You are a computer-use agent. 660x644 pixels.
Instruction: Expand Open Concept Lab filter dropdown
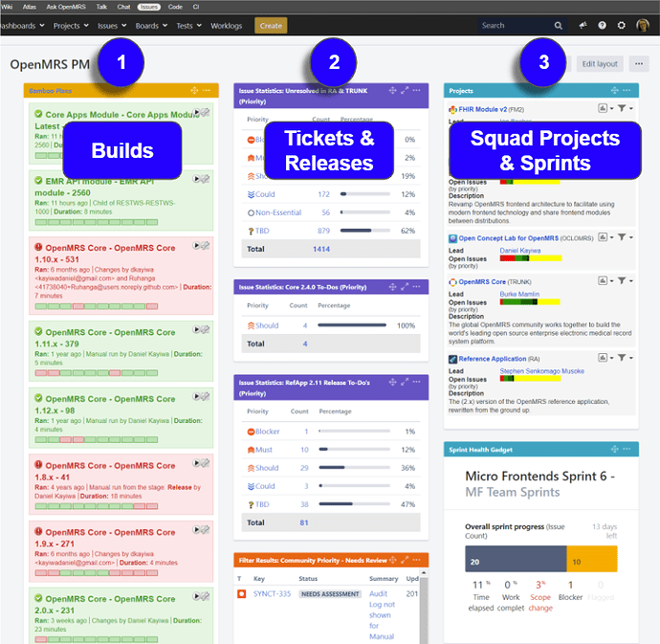tap(625, 237)
